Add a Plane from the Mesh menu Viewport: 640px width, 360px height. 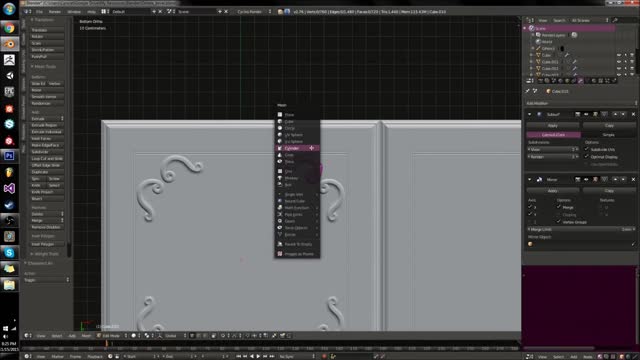pyautogui.click(x=297, y=115)
